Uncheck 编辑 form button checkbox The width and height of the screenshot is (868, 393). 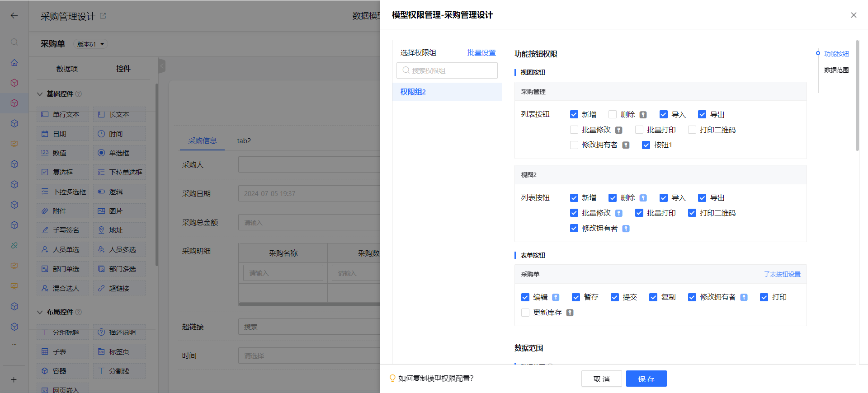point(525,297)
